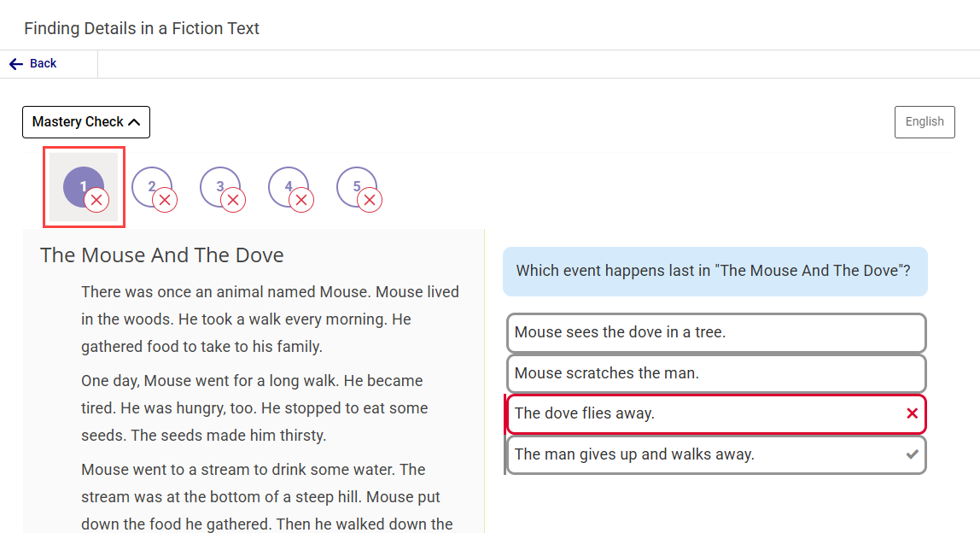Select answer 'Mouse scratches the man'
Screen dimensions: 980x533
tap(716, 373)
